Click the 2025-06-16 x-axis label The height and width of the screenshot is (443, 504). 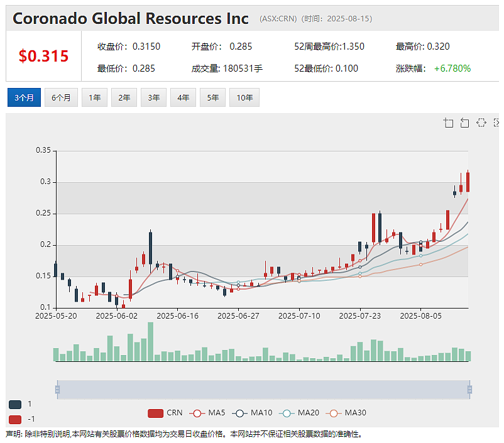pos(177,316)
